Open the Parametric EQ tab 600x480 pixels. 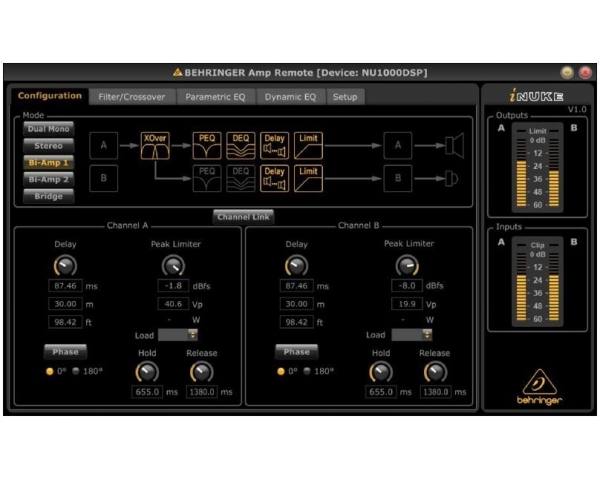click(215, 97)
